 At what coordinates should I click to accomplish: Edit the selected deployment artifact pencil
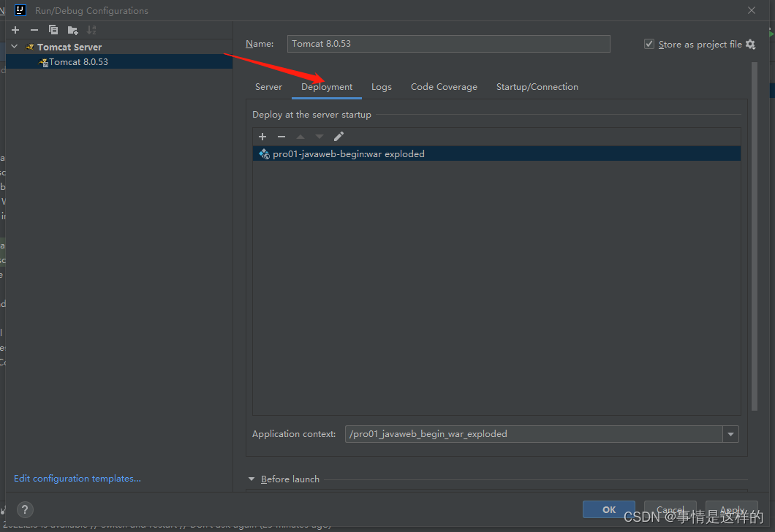tap(339, 137)
